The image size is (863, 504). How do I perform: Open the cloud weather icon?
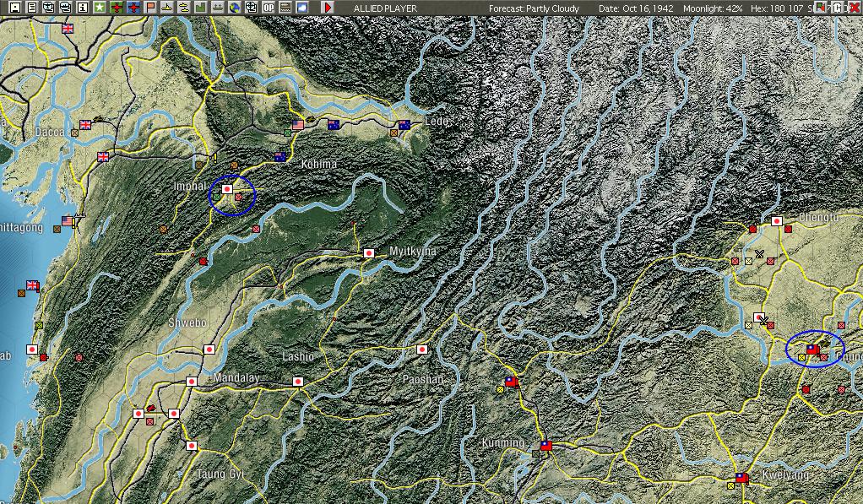[302, 8]
